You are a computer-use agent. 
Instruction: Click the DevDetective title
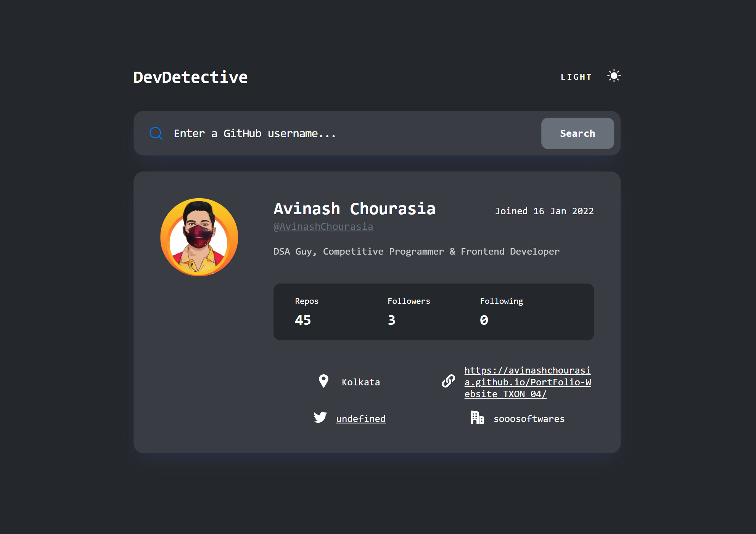[190, 77]
